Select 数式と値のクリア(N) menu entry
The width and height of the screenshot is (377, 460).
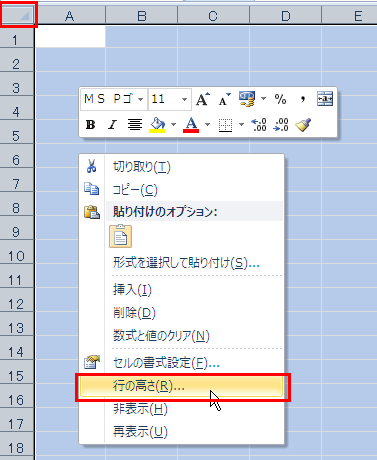181,336
